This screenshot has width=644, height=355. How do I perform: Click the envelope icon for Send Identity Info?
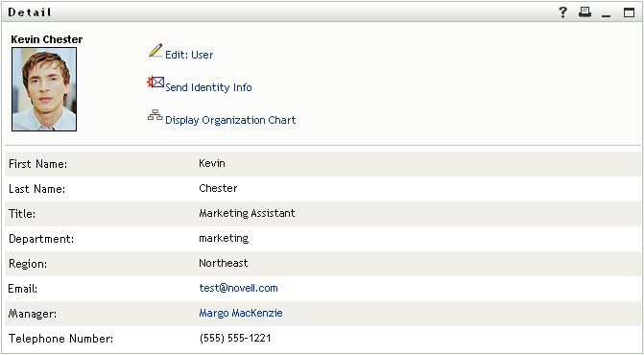point(155,83)
